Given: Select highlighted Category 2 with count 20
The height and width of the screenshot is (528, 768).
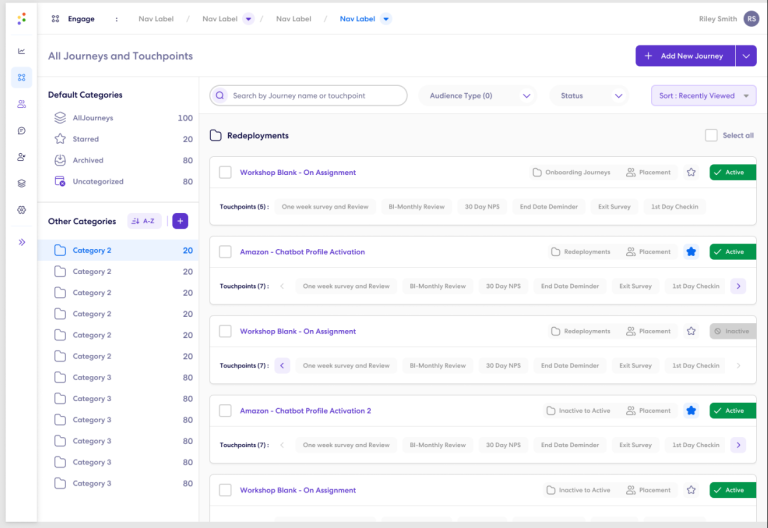Looking at the screenshot, I should point(119,250).
